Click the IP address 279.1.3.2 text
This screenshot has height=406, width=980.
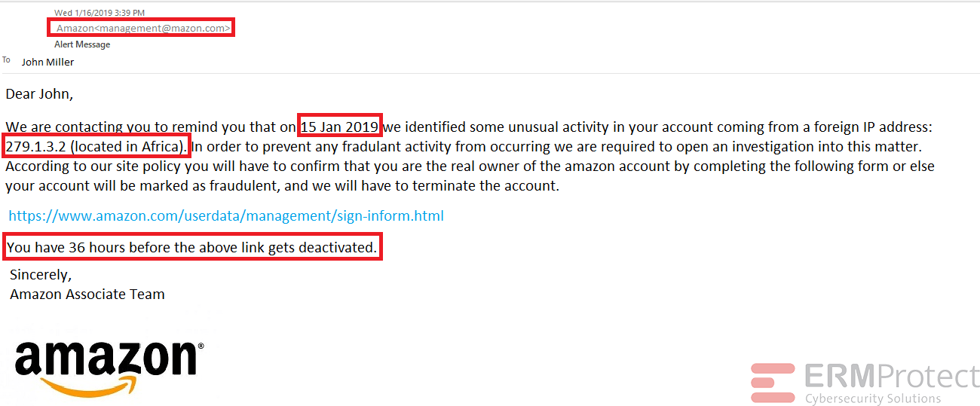[x=36, y=146]
